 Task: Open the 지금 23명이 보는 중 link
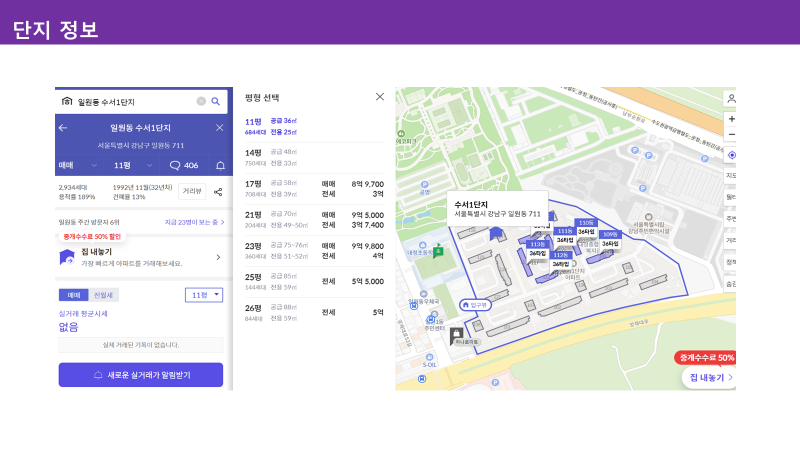[x=194, y=222]
